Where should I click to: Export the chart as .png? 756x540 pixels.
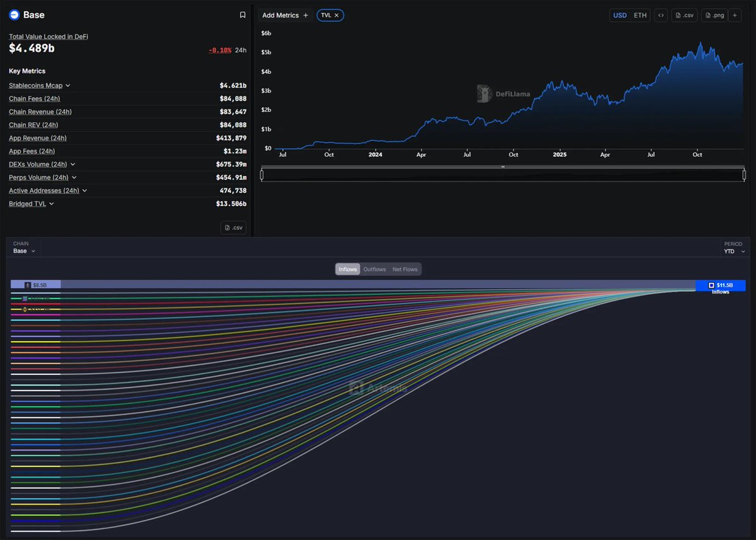pyautogui.click(x=714, y=15)
